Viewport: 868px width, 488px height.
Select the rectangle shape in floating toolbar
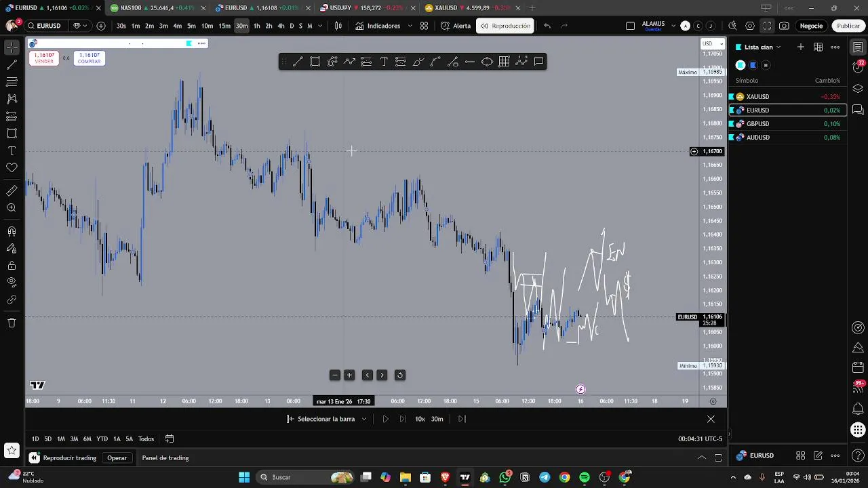pos(315,62)
